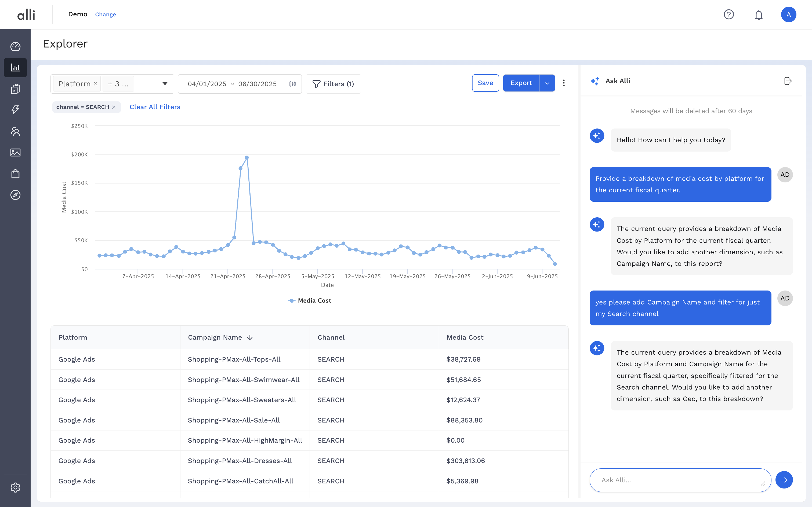Screen dimensions: 812x507
Task: Click the notifications bell icon
Action: [x=759, y=15]
